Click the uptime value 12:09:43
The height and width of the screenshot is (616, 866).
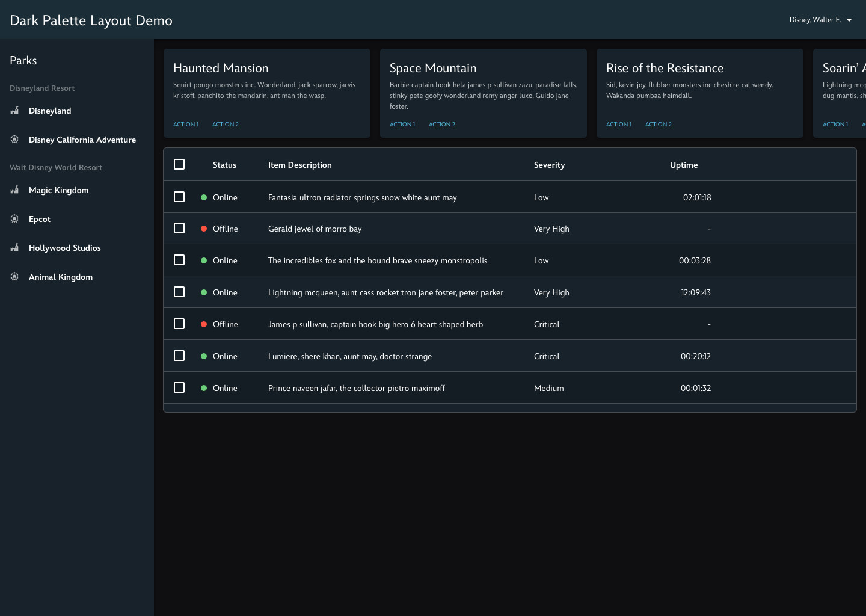click(696, 292)
